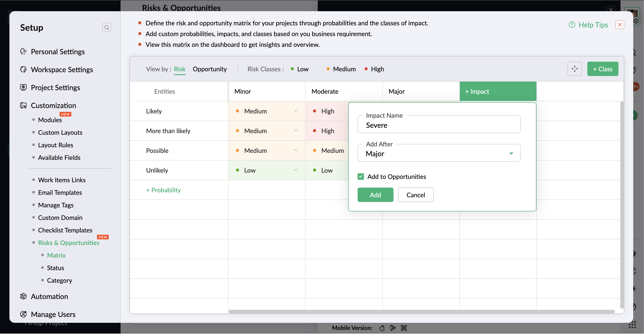Switch view to Opportunity tab

point(210,69)
